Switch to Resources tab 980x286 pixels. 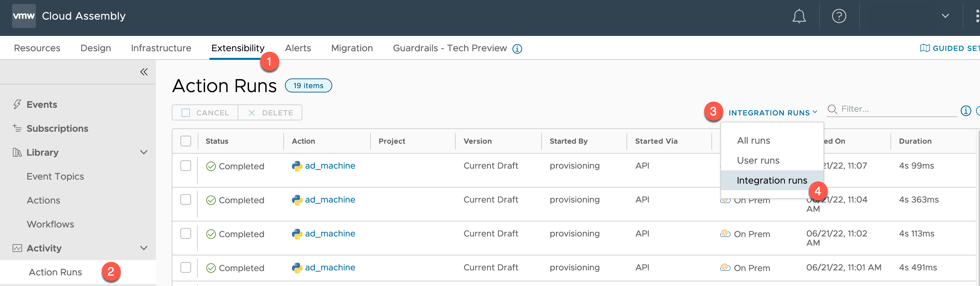coord(37,48)
